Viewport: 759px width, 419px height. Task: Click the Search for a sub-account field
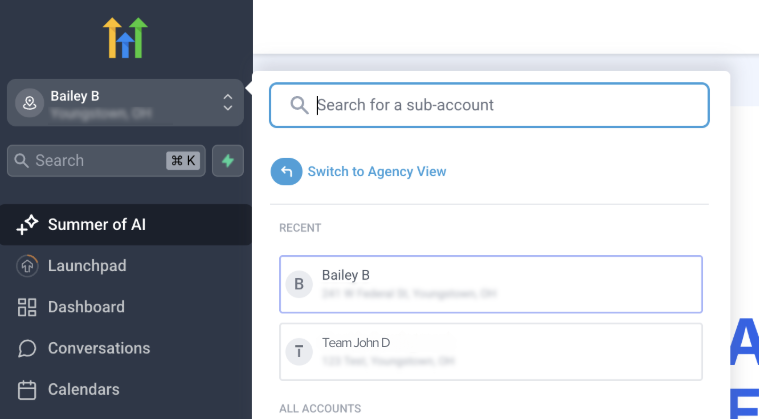489,105
